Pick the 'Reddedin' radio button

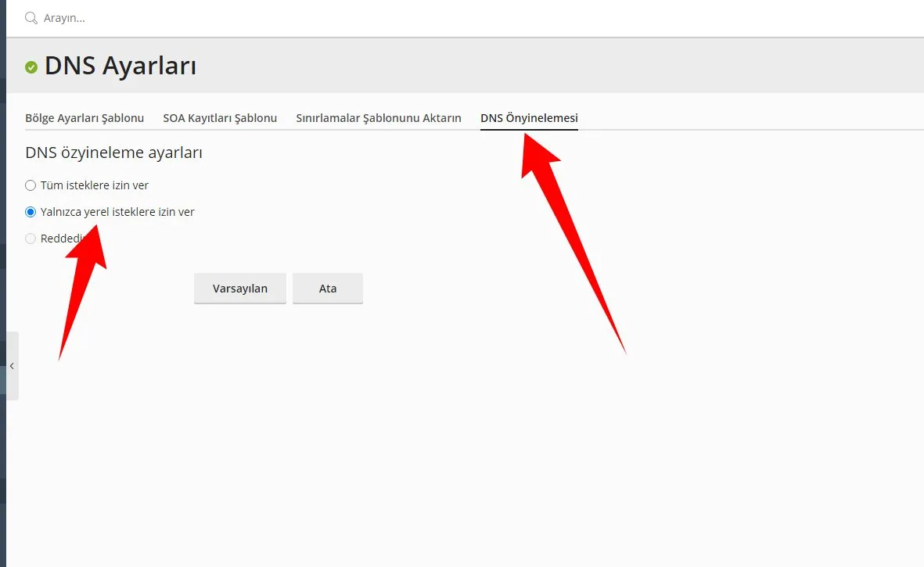31,239
